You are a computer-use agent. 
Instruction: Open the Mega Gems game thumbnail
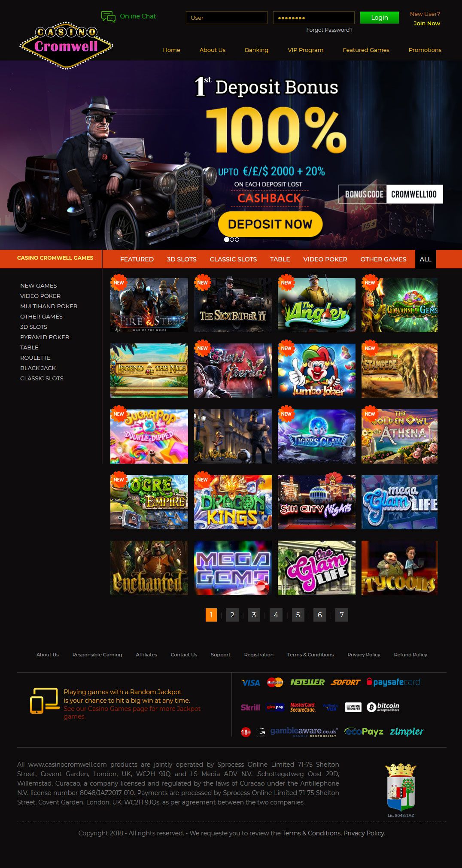[x=233, y=568]
